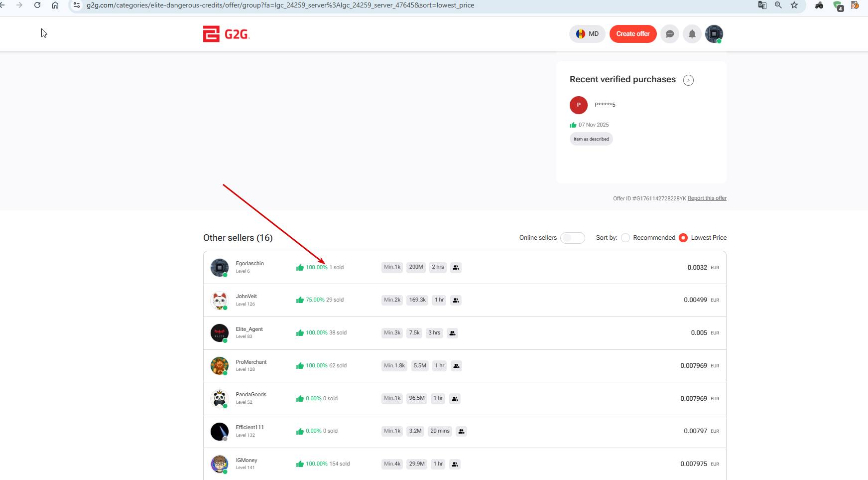The width and height of the screenshot is (868, 480).
Task: Open seller Efficient111's name link
Action: 250,428
